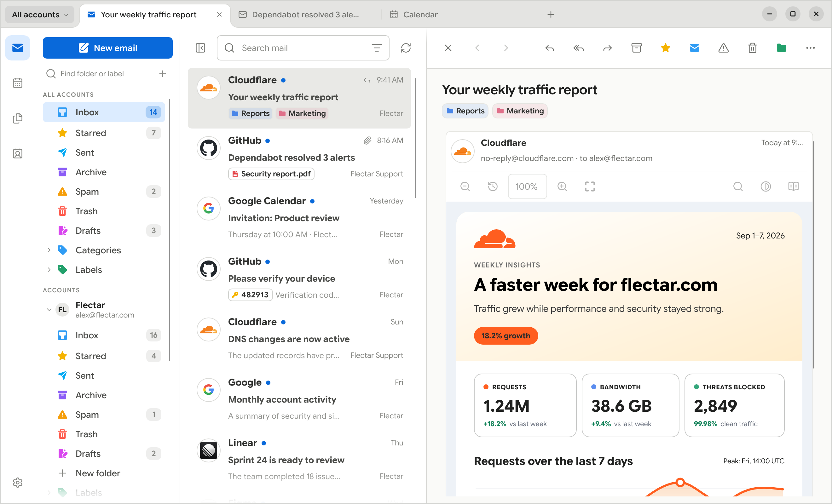Image resolution: width=832 pixels, height=504 pixels.
Task: Forward the open email
Action: (x=608, y=48)
